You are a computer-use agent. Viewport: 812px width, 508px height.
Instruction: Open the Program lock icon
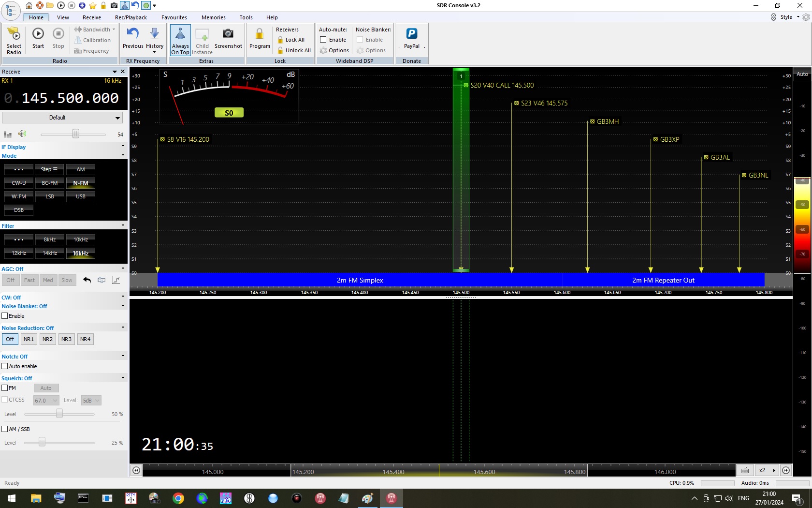pos(260,35)
